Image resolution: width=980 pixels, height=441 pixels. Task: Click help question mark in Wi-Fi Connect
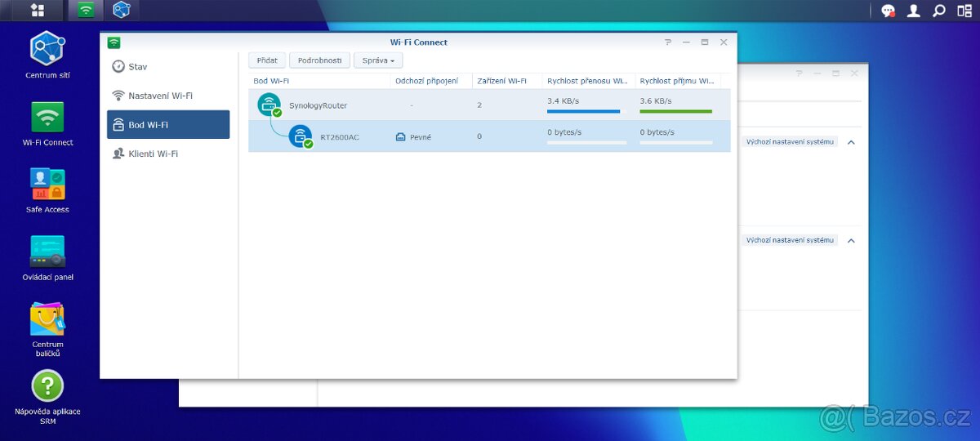click(668, 42)
